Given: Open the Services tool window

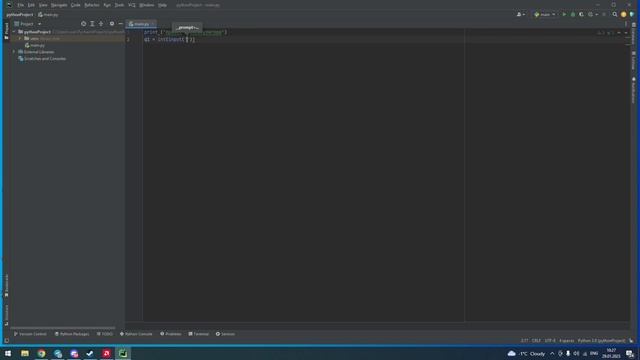Looking at the screenshot, I should 225,334.
